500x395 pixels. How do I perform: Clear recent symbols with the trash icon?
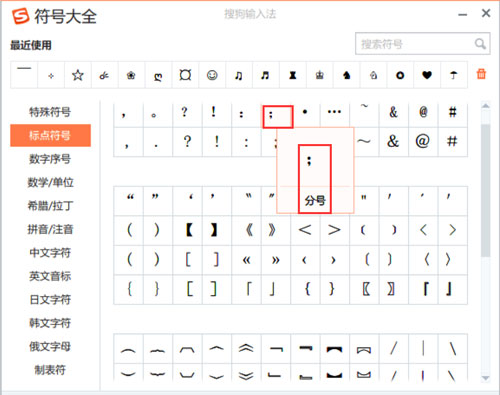(481, 74)
